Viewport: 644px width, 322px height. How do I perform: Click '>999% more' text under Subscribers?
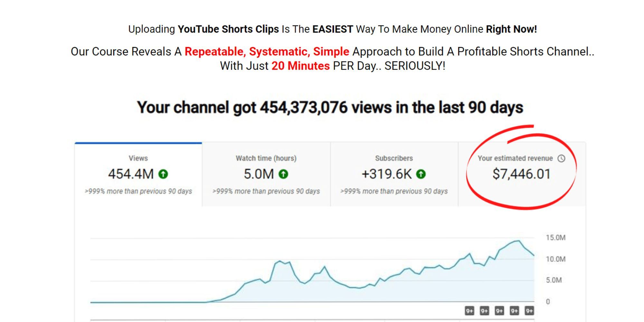point(394,191)
